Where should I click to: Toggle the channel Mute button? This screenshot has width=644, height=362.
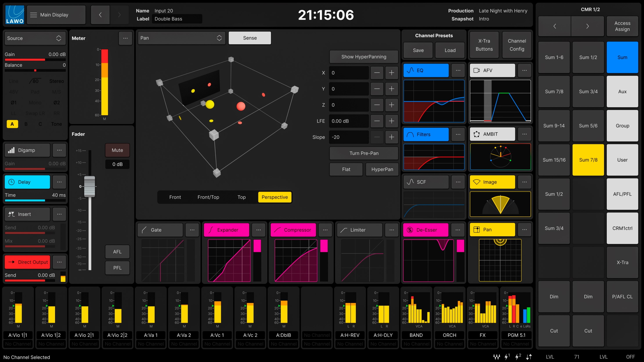point(117,150)
